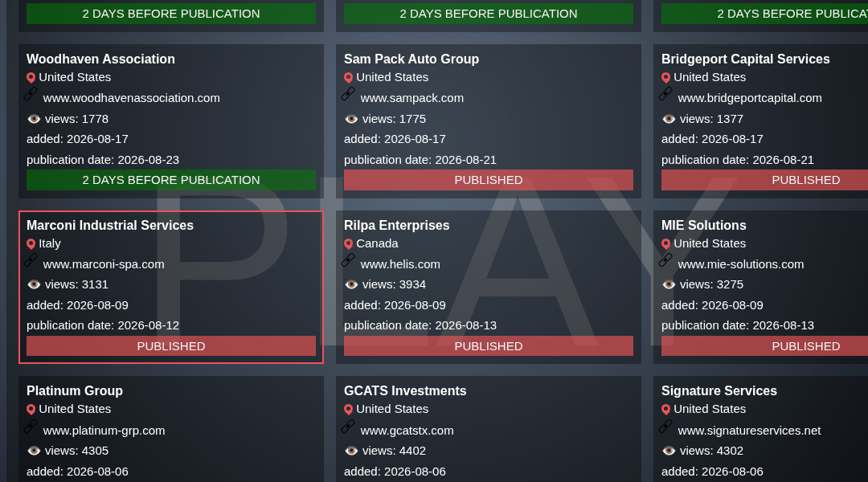The width and height of the screenshot is (868, 482).
Task: Open the Marconi Industrial Services card title
Action: pos(110,225)
